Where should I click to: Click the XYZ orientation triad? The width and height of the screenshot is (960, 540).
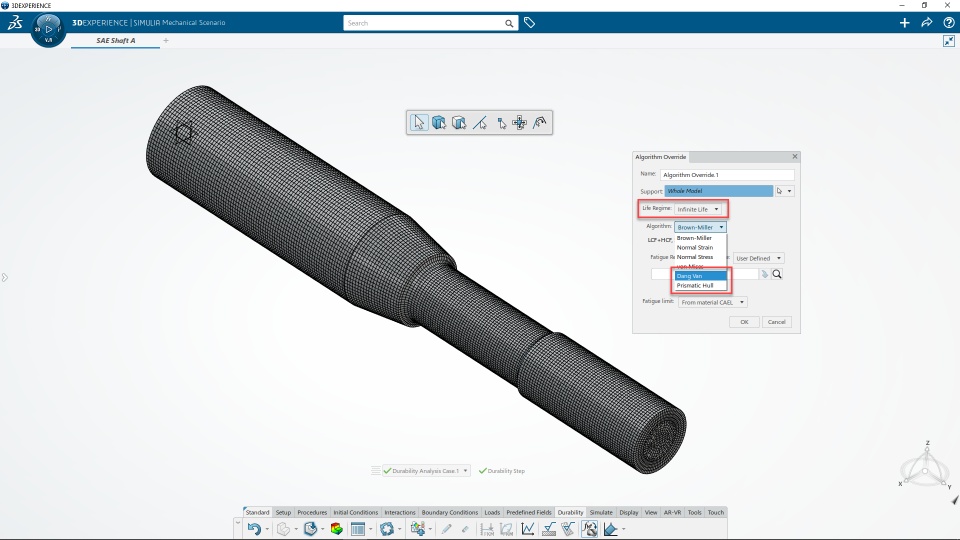[927, 465]
